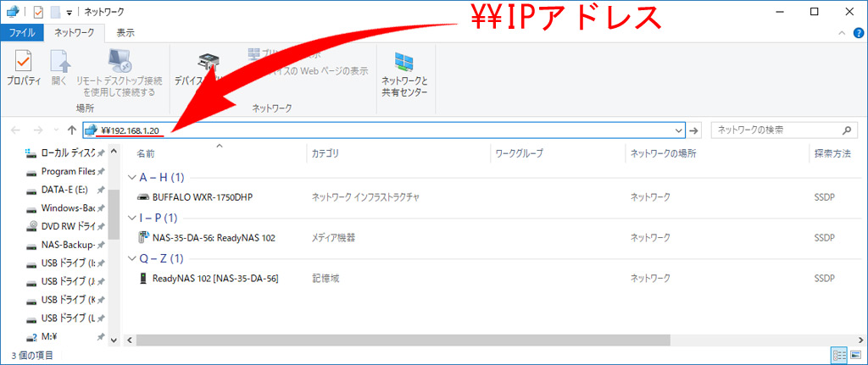Click the go-to arrow beside address bar
Image resolution: width=868 pixels, height=365 pixels.
point(694,130)
